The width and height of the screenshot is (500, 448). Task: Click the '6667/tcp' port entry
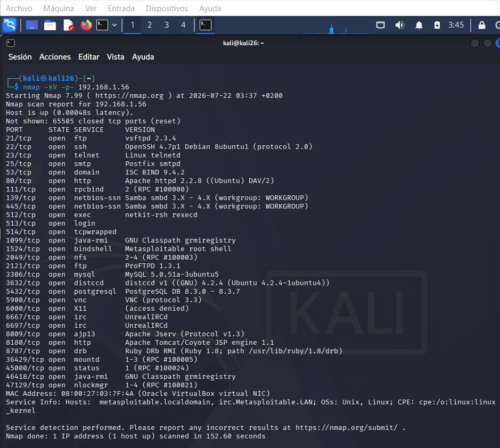23,317
